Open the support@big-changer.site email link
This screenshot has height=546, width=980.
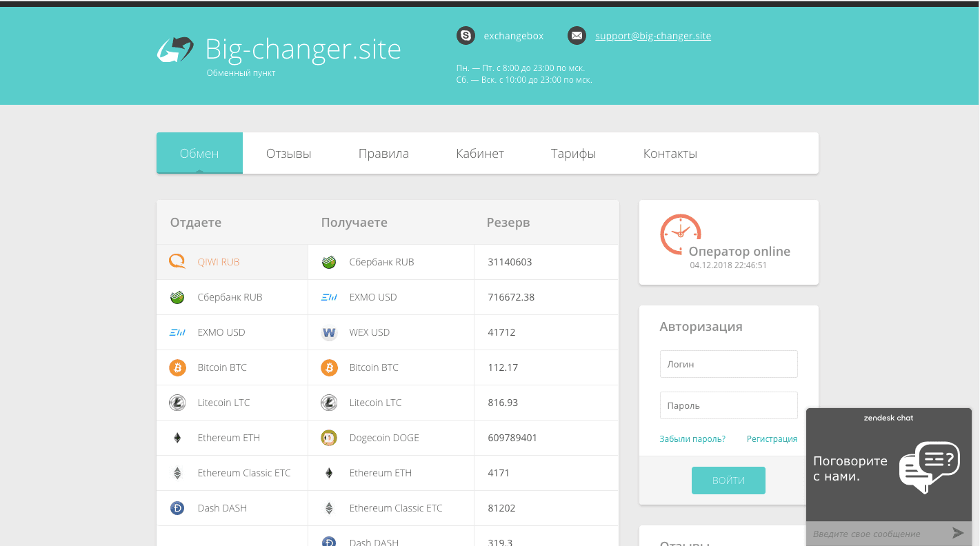click(x=653, y=35)
